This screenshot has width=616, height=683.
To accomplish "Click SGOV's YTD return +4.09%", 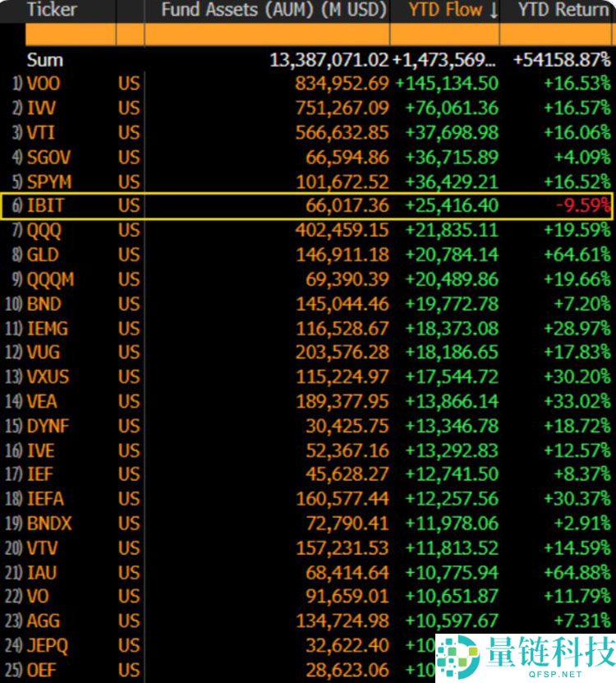I will (582, 157).
